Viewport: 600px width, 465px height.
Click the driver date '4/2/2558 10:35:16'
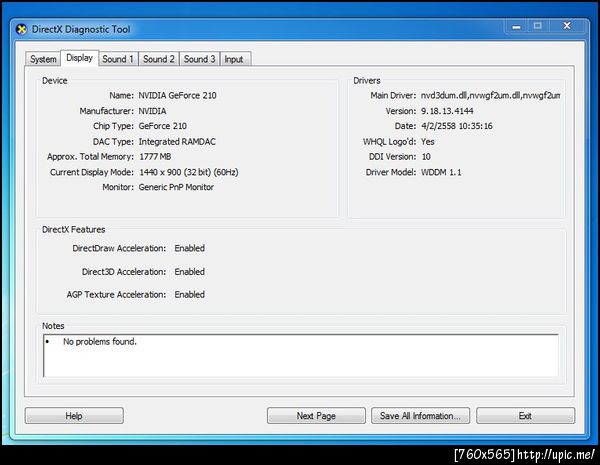pyautogui.click(x=457, y=126)
